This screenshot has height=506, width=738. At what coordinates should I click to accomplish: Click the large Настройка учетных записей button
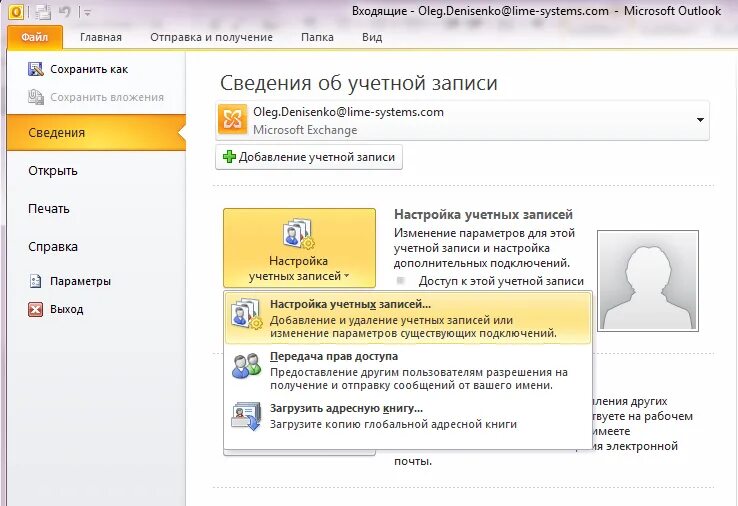[x=299, y=248]
